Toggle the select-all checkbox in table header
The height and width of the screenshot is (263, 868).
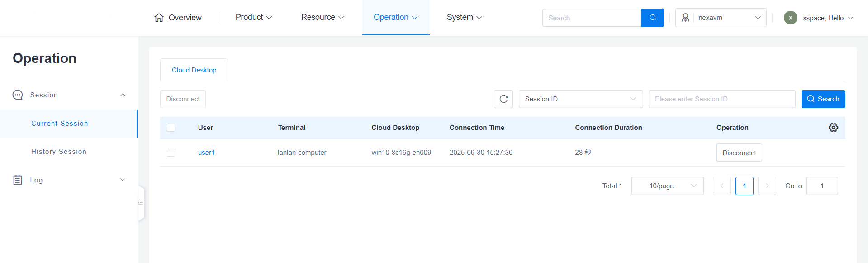171,128
